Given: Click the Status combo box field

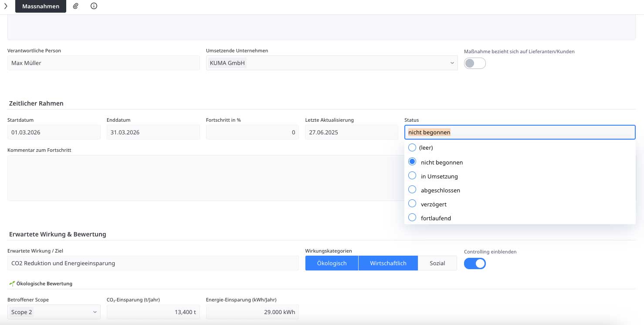Looking at the screenshot, I should coord(520,132).
